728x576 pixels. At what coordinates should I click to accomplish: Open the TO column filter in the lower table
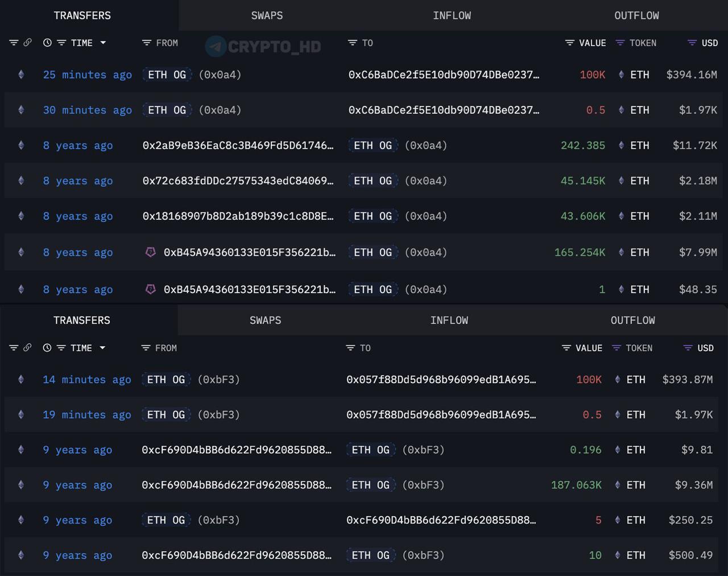[x=350, y=348]
